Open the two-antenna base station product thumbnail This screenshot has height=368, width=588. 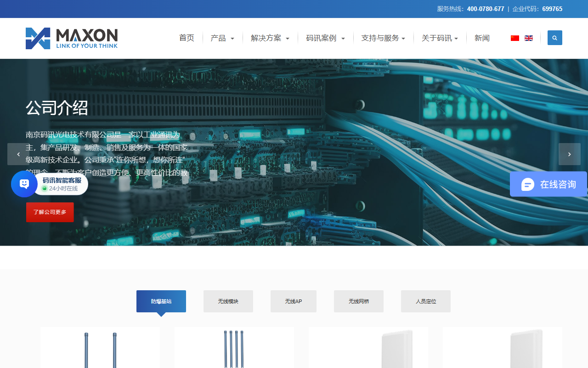[x=100, y=347]
